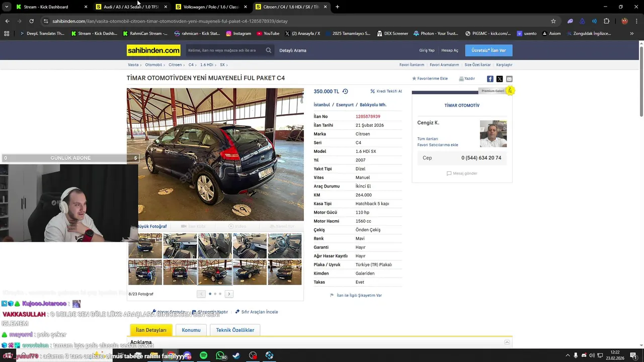
Task: Open Chrome three-dot menu
Action: click(636, 21)
